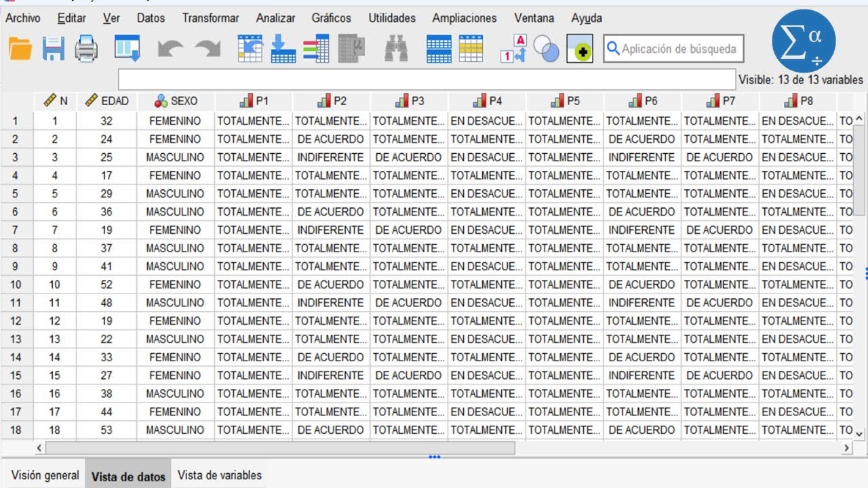868x488 pixels.
Task: Click SEXO cell MASCULINO in row 3
Action: point(176,157)
